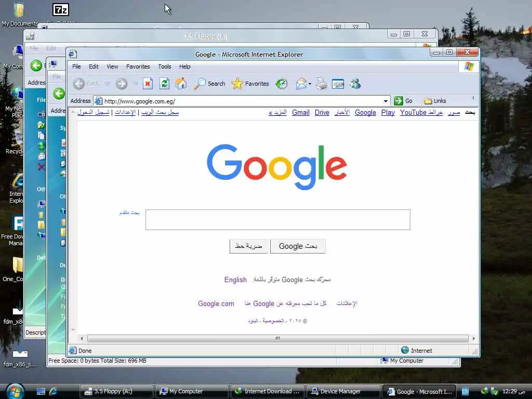Screen dimensions: 532x399
Task: Click the English language link
Action: click(235, 280)
